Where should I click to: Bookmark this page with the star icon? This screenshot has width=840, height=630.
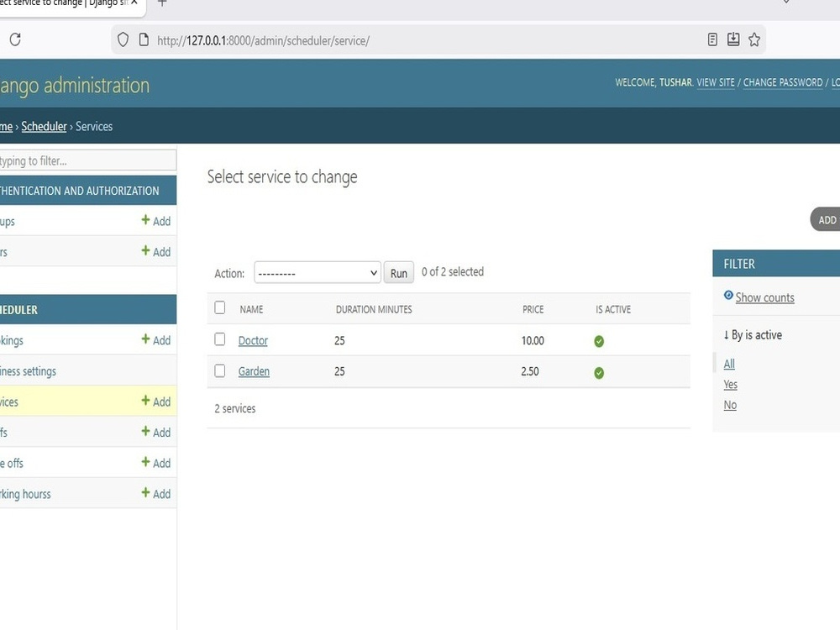click(x=754, y=39)
